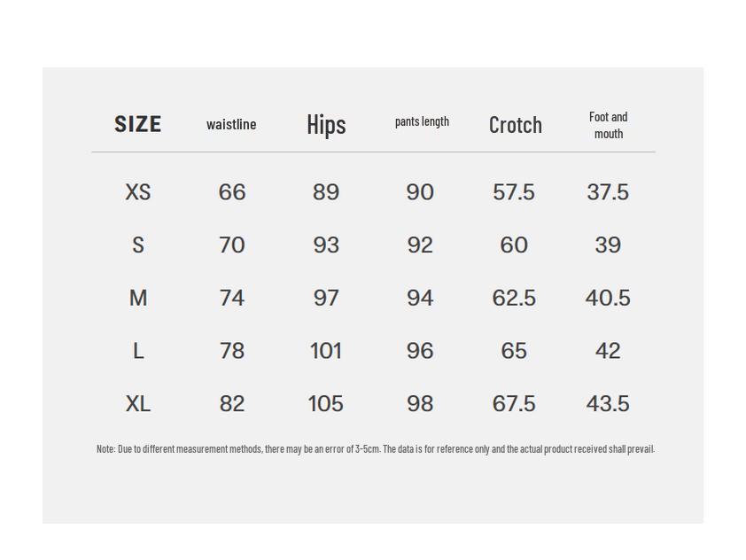Select the L crotch value 65
This screenshot has width=746, height=560.
coord(514,351)
